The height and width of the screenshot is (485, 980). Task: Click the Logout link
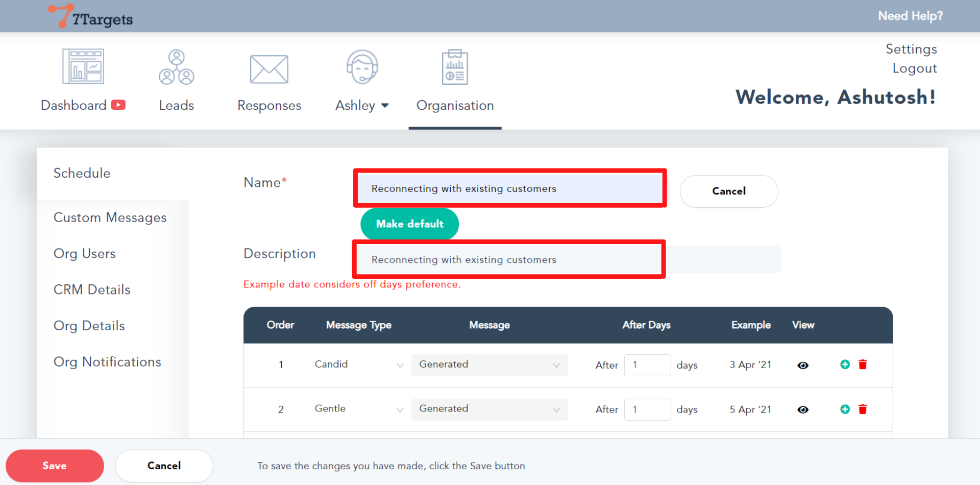915,68
